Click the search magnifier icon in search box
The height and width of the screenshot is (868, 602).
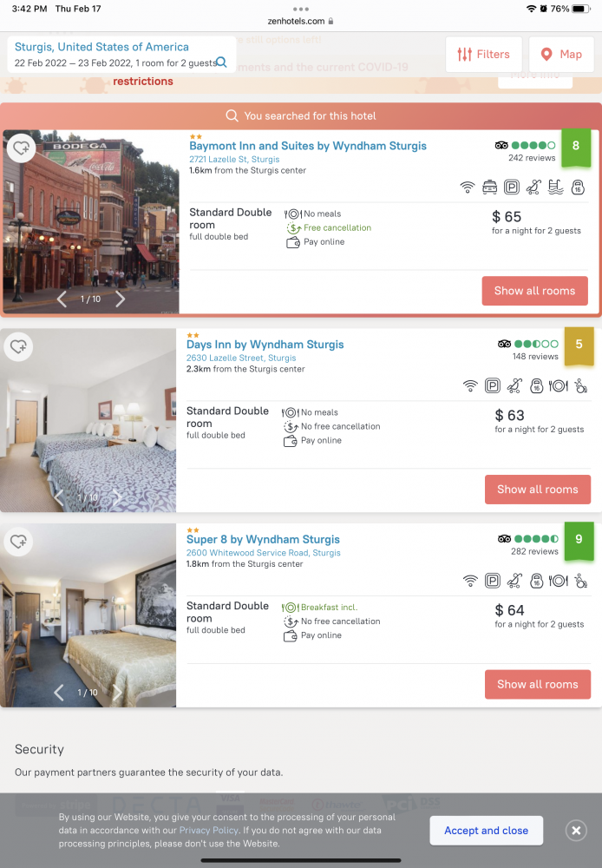(x=221, y=62)
